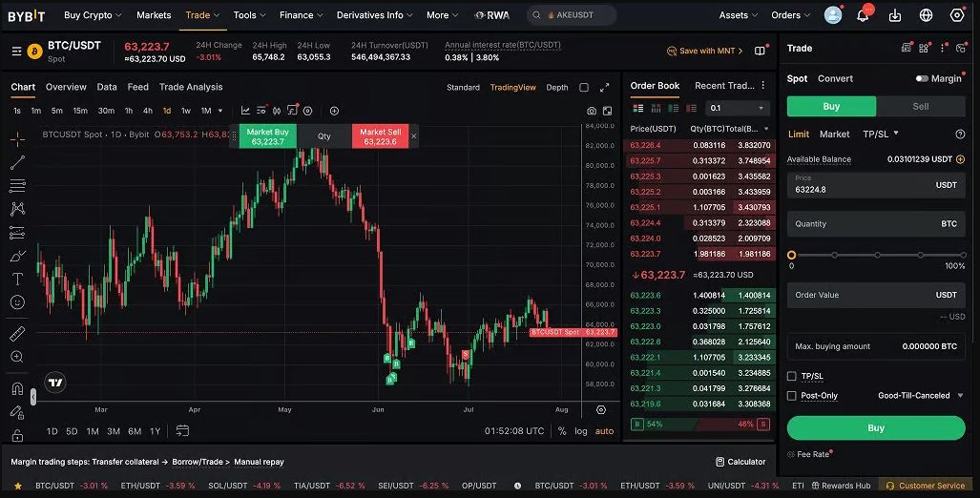Expand the Good-Till-Canceled dropdown
The width and height of the screenshot is (980, 498).
coord(921,396)
